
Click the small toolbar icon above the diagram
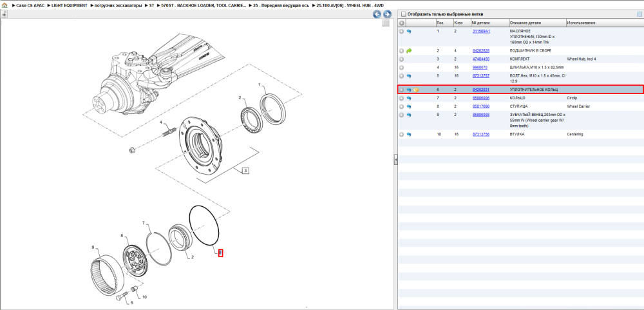coord(4,14)
